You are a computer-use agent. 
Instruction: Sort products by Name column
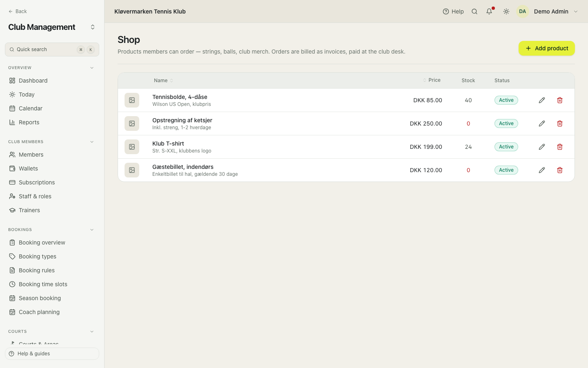(163, 81)
